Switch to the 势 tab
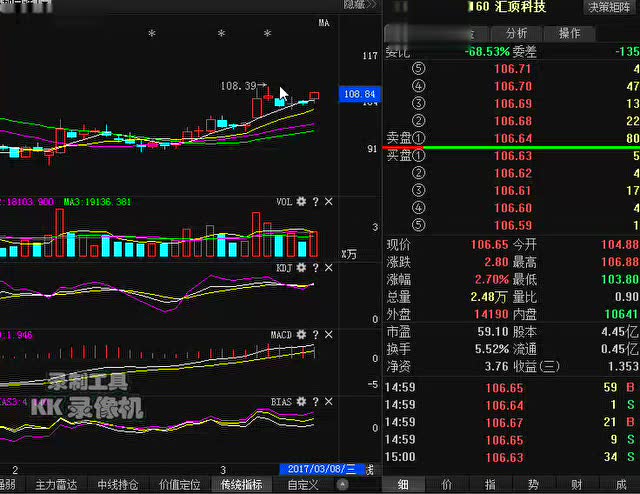The image size is (640, 494). pyautogui.click(x=533, y=485)
